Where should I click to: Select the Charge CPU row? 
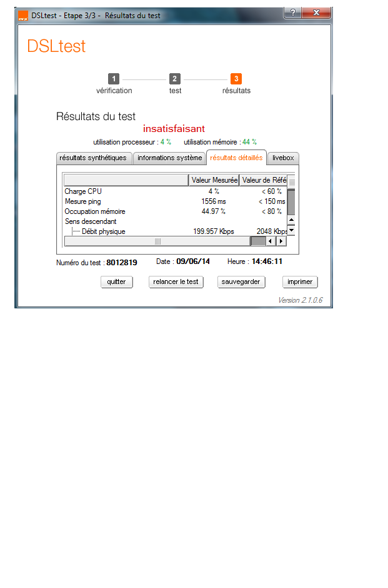(176, 191)
